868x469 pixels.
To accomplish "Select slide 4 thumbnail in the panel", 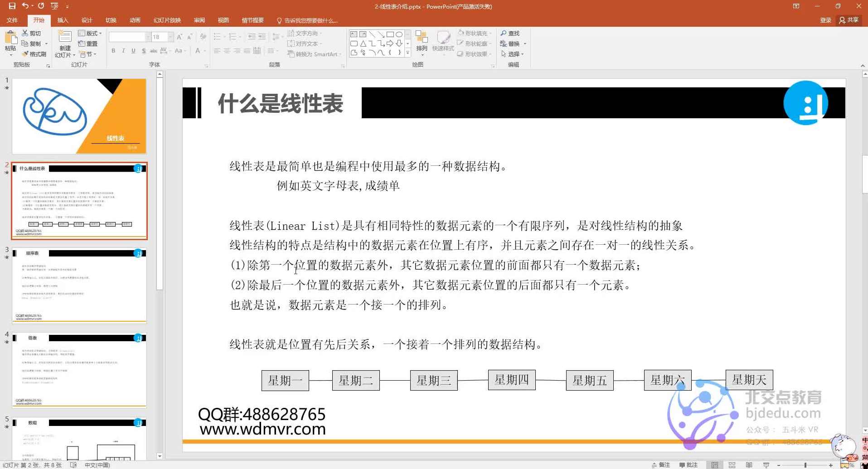I will point(79,369).
